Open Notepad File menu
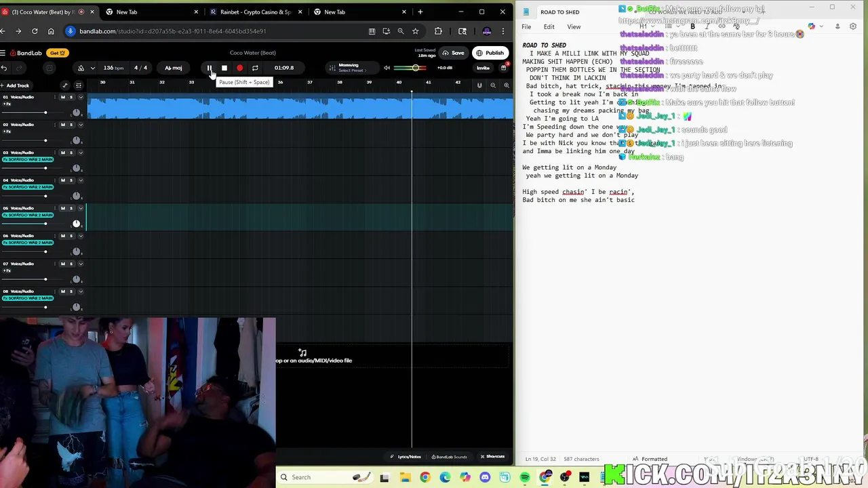Image resolution: width=868 pixels, height=488 pixels. point(526,27)
